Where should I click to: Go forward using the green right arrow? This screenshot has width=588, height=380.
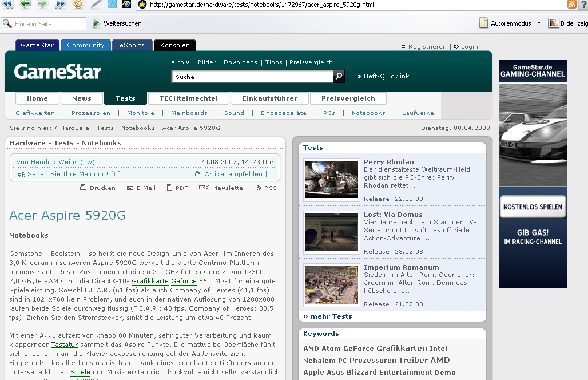42,4
